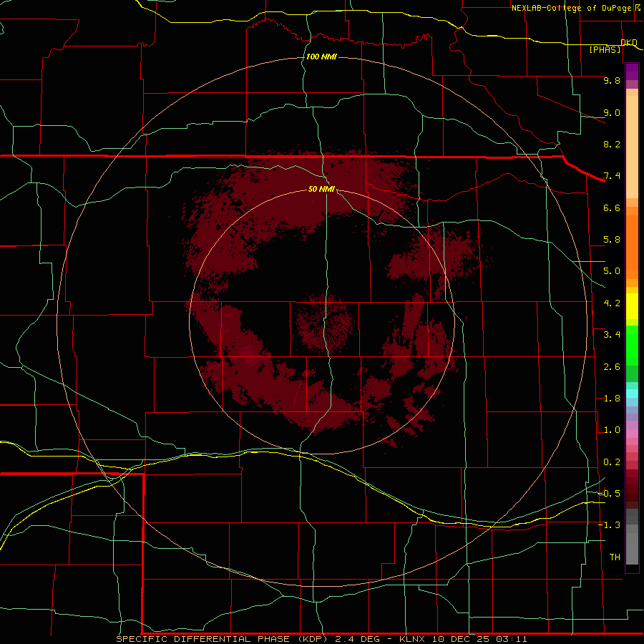Click the speckled radar echo at ring center
The height and width of the screenshot is (644, 644).
click(324, 322)
